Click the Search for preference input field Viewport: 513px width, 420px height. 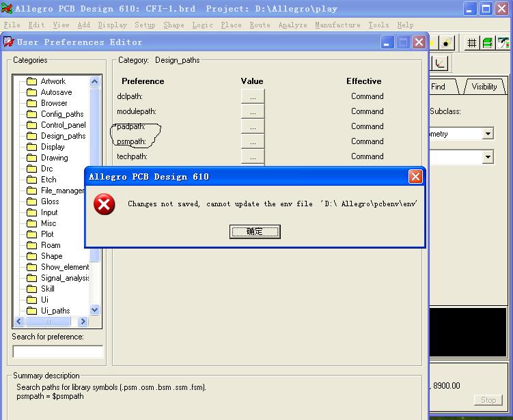click(57, 352)
